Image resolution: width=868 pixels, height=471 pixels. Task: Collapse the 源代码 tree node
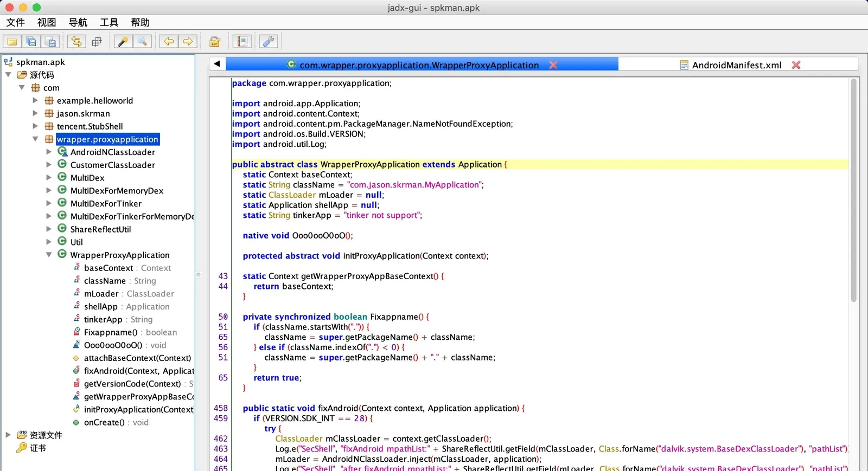pyautogui.click(x=8, y=75)
